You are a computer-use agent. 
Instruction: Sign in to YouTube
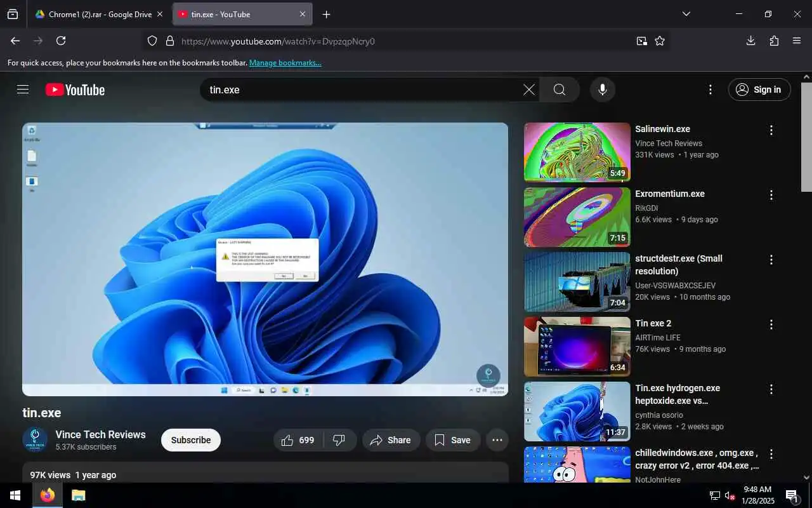(x=759, y=90)
